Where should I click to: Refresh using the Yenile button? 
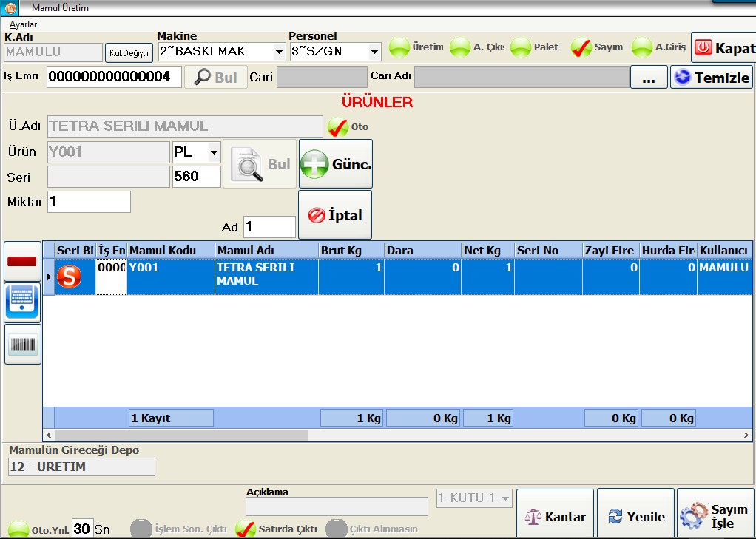point(635,517)
